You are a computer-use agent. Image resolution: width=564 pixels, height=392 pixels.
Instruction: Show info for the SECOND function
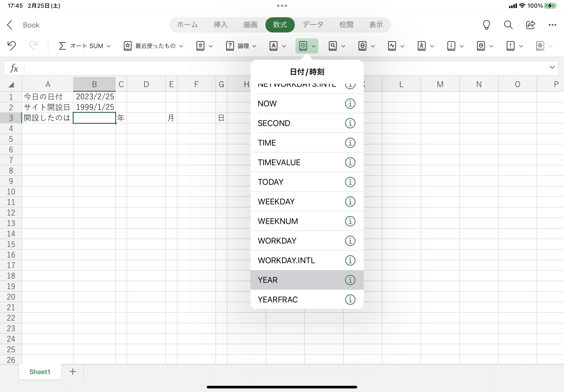pyautogui.click(x=350, y=123)
